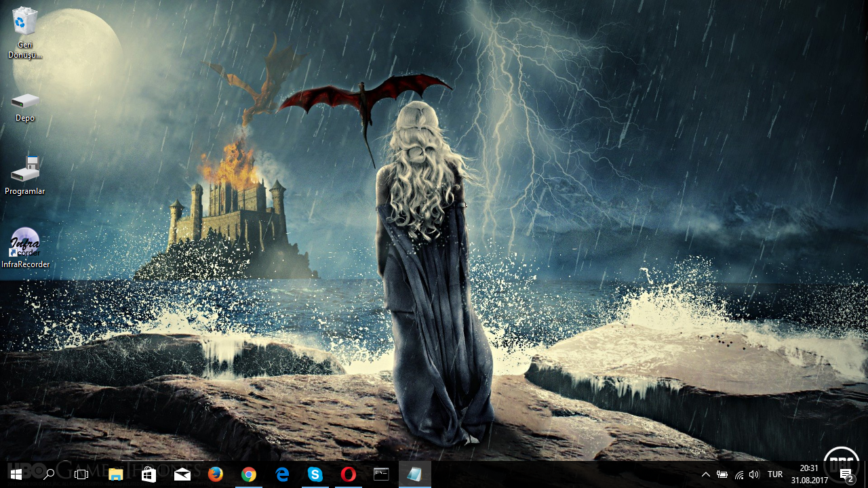The height and width of the screenshot is (488, 868).
Task: Open the Windows Store taskbar icon
Action: [149, 474]
